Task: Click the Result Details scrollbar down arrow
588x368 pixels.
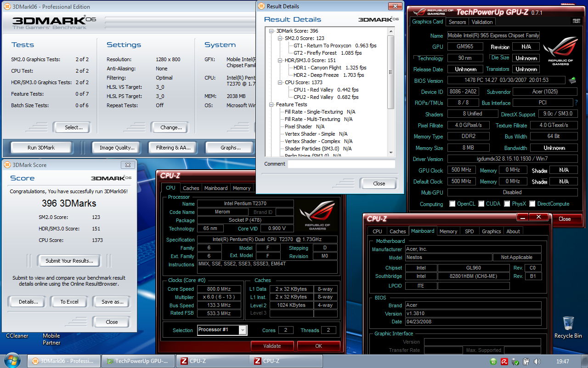Action: point(391,152)
